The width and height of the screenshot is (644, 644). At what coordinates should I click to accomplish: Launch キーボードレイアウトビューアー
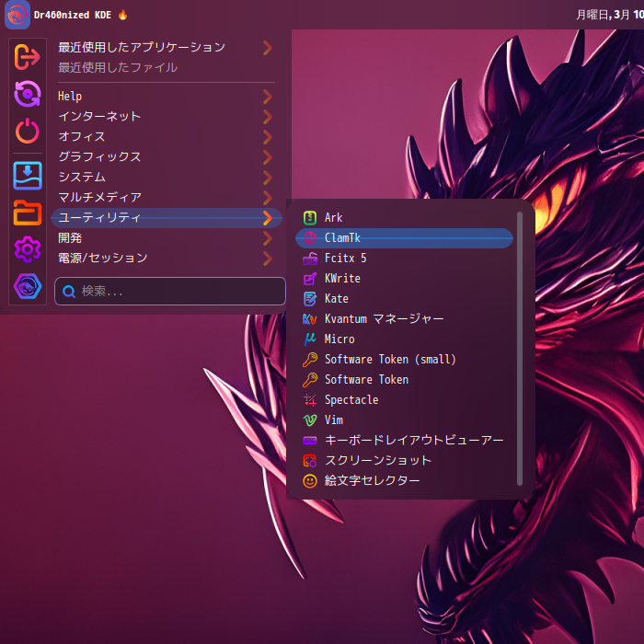404,441
